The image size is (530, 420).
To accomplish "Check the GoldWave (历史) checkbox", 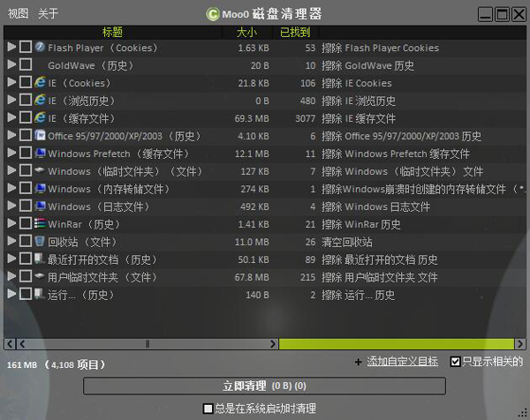I will click(x=26, y=64).
